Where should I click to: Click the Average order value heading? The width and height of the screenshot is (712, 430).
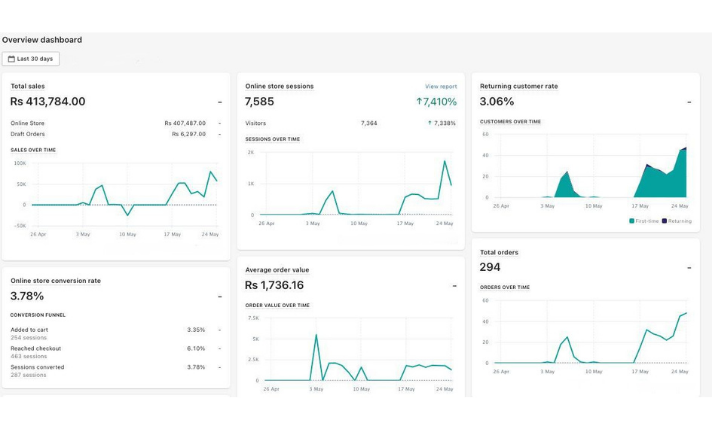(x=277, y=269)
